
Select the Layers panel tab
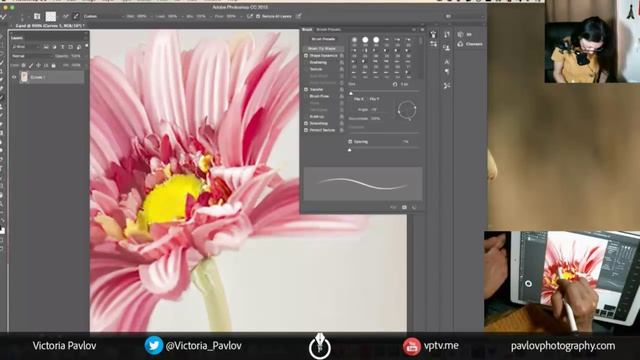tap(17, 38)
